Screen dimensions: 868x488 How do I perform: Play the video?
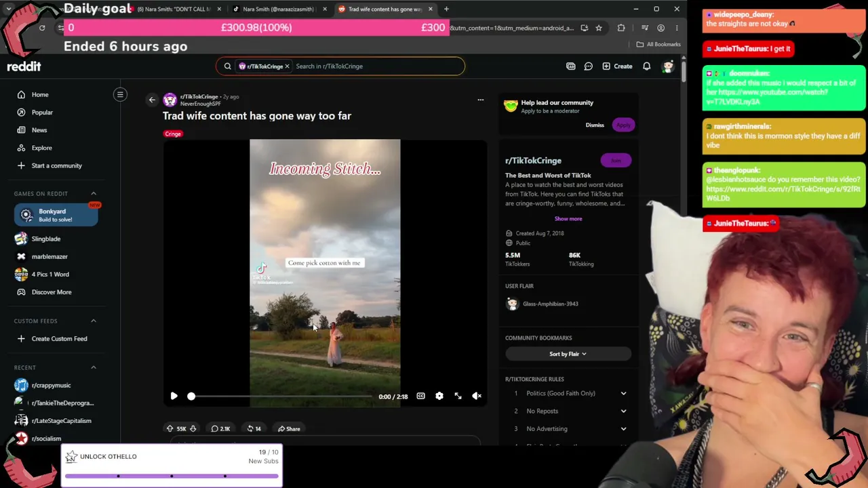tap(174, 396)
